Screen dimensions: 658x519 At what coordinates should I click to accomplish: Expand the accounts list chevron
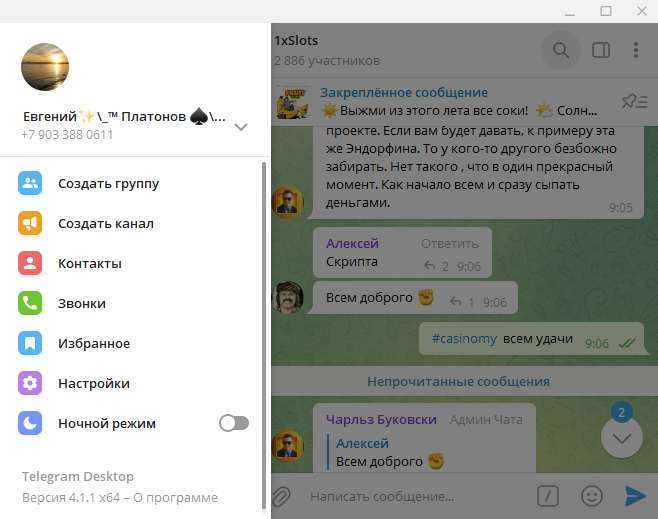click(240, 127)
